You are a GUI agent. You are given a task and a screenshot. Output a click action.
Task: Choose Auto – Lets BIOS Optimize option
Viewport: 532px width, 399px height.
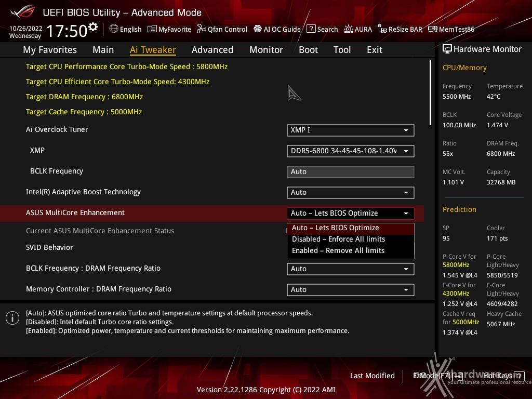[351, 228]
